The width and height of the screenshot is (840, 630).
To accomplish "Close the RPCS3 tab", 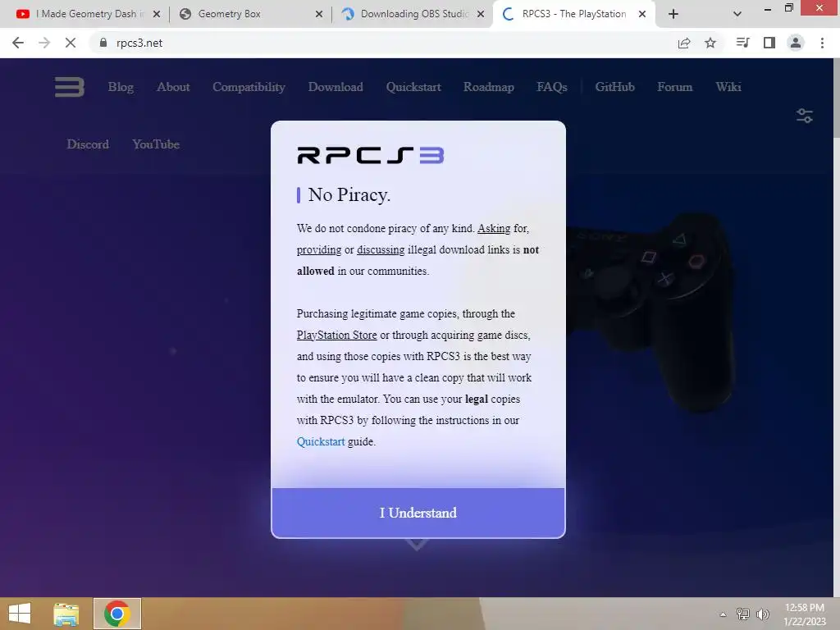I will pos(642,15).
